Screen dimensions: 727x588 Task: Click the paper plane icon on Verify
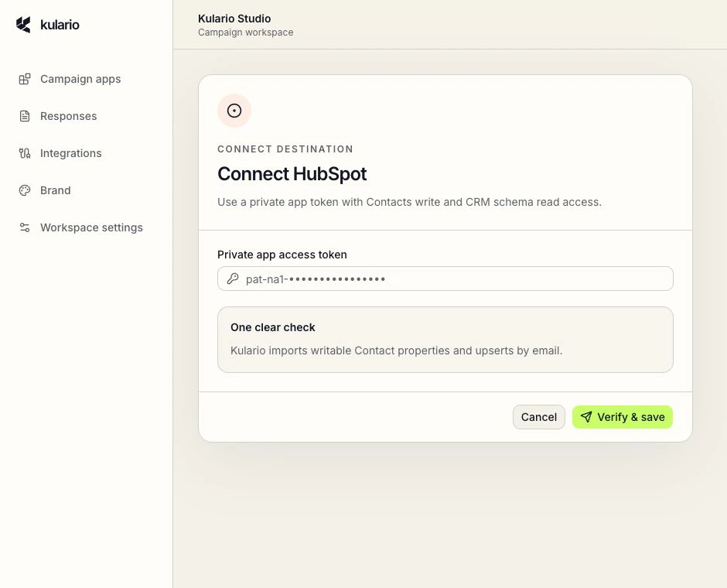586,417
